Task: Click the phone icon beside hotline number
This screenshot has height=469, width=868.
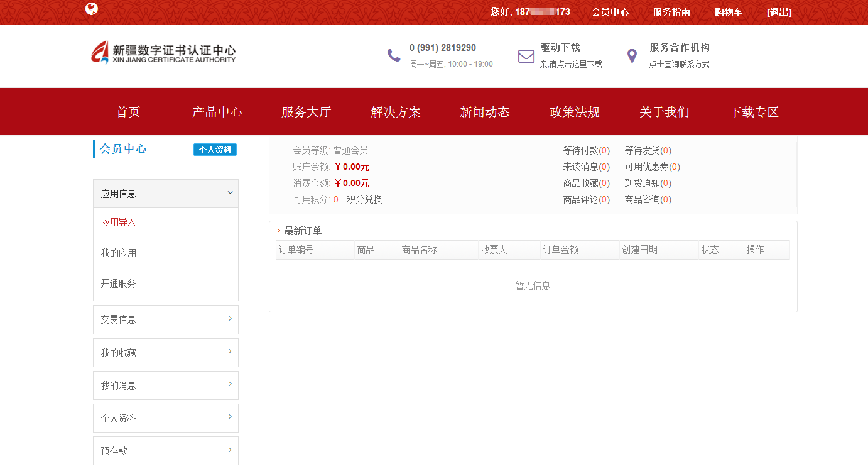Action: (x=394, y=55)
